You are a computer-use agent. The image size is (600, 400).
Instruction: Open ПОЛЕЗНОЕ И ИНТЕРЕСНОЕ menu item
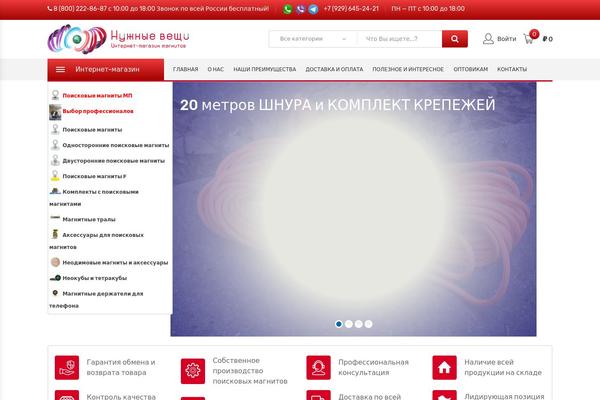coord(408,69)
